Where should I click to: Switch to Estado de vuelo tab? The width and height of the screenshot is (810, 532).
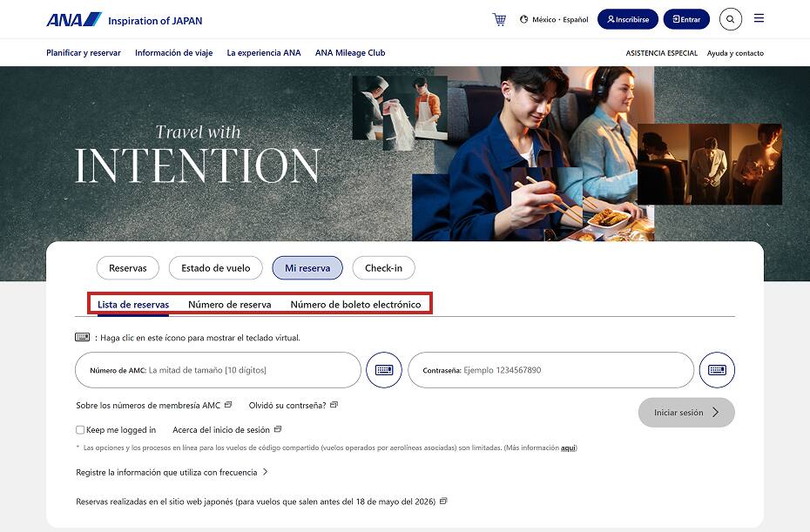coord(215,268)
